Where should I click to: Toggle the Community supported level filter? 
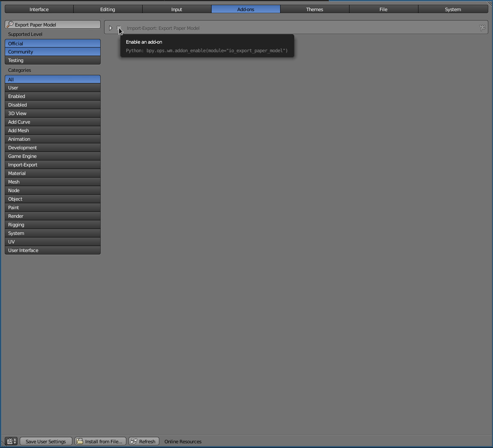pos(53,52)
